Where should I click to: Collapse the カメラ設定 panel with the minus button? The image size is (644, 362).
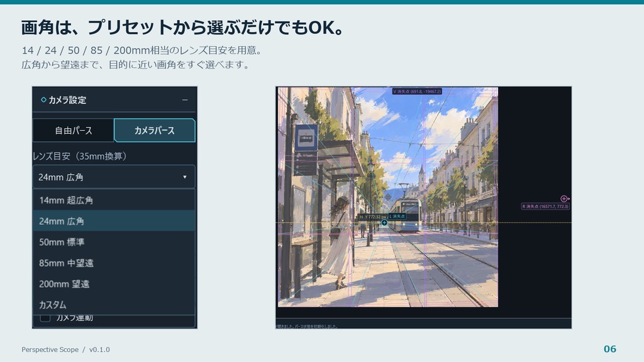pos(185,100)
